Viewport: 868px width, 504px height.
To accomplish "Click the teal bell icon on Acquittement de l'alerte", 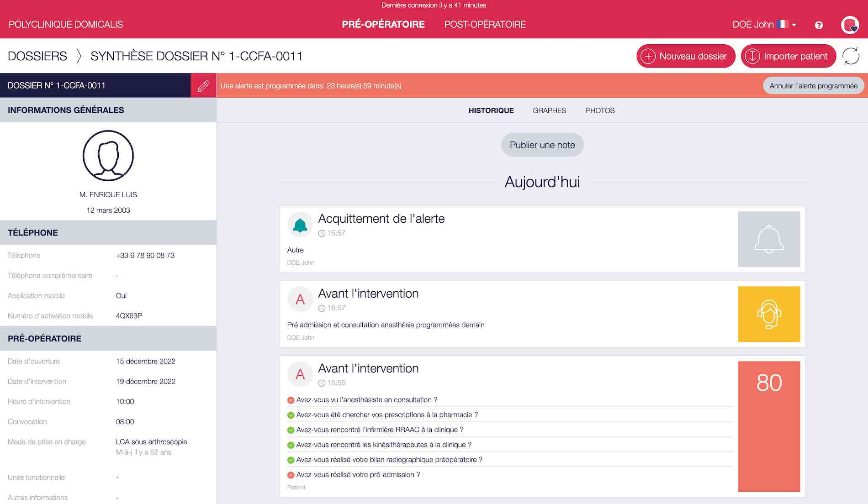I will [x=300, y=224].
